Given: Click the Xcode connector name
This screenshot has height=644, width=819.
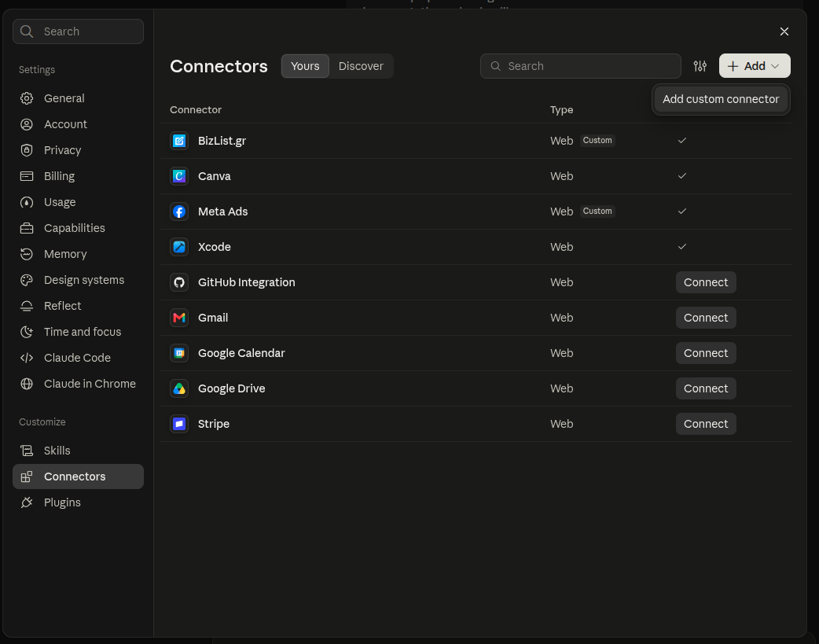Looking at the screenshot, I should pos(214,247).
